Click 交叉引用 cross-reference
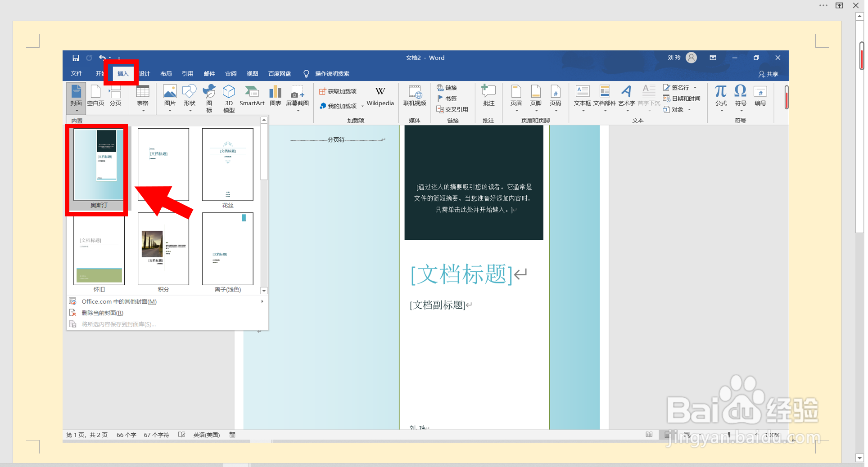The height and width of the screenshot is (467, 868). coord(452,109)
